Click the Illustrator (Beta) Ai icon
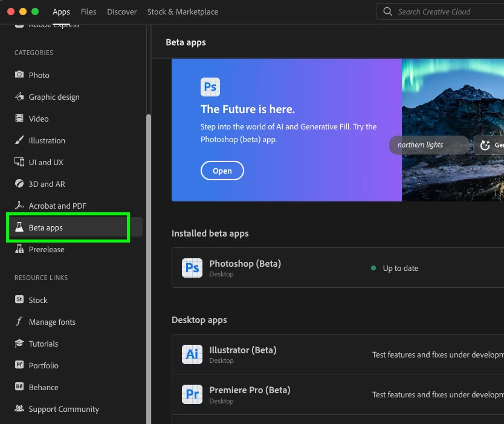504x424 pixels. point(192,354)
